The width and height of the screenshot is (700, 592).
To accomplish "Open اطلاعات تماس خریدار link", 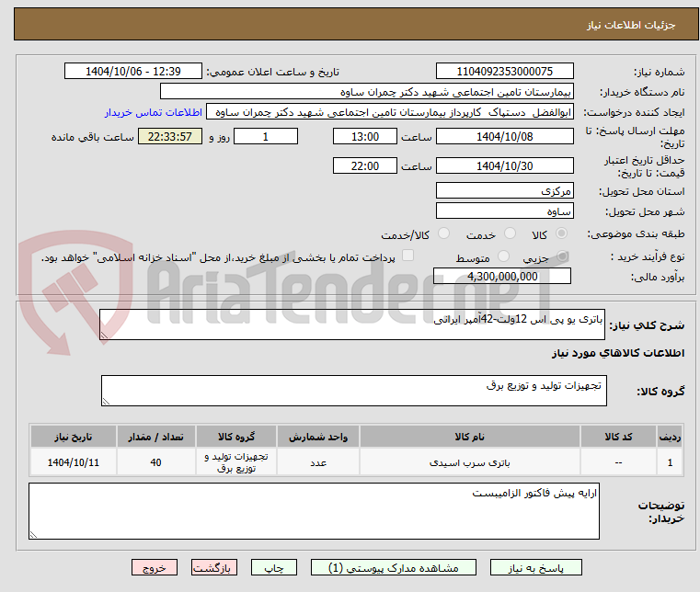I will click(154, 112).
